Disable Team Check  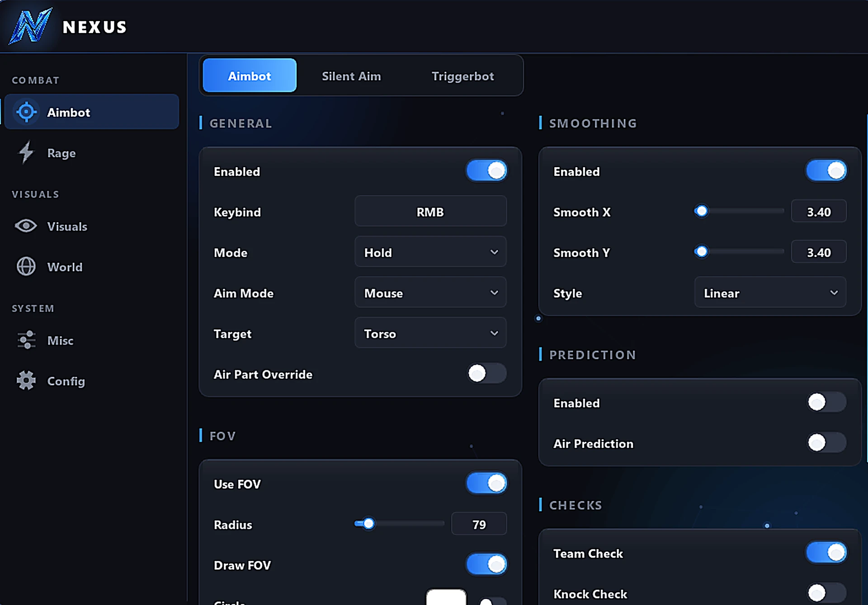click(x=826, y=553)
